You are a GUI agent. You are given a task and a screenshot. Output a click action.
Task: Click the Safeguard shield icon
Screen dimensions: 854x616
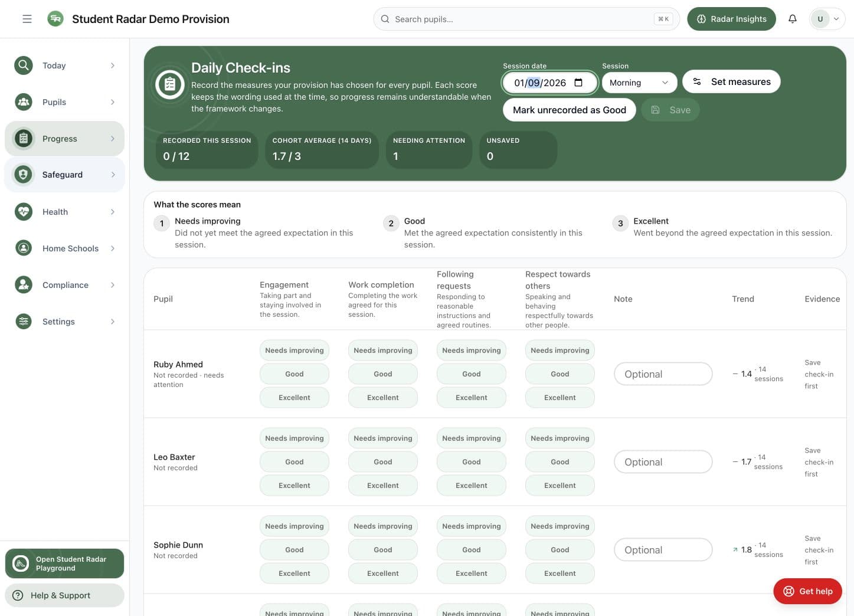[24, 175]
